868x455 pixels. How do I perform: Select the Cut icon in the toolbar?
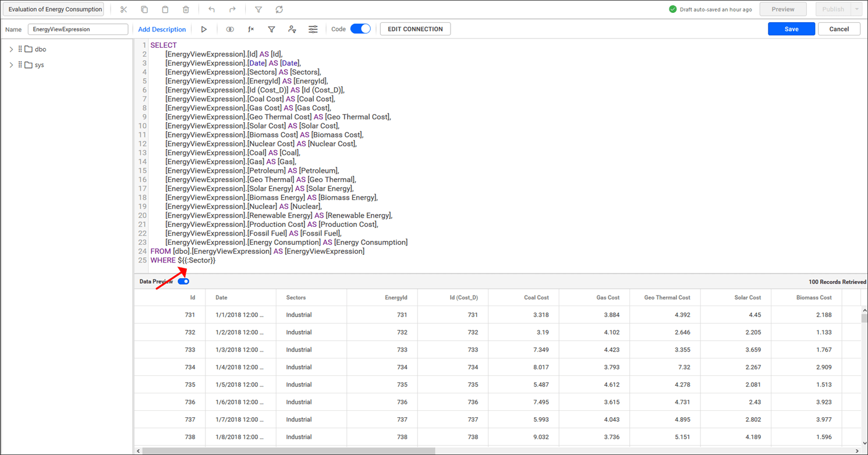[x=123, y=9]
